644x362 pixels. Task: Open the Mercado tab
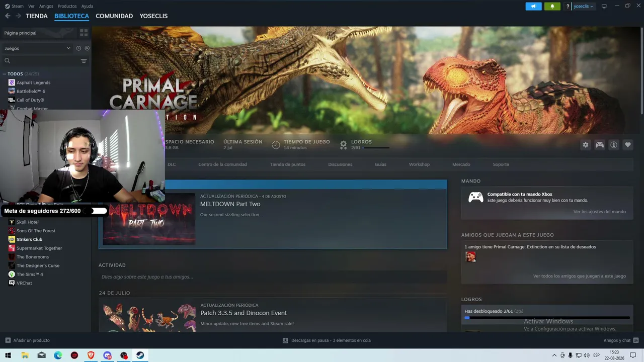(461, 164)
